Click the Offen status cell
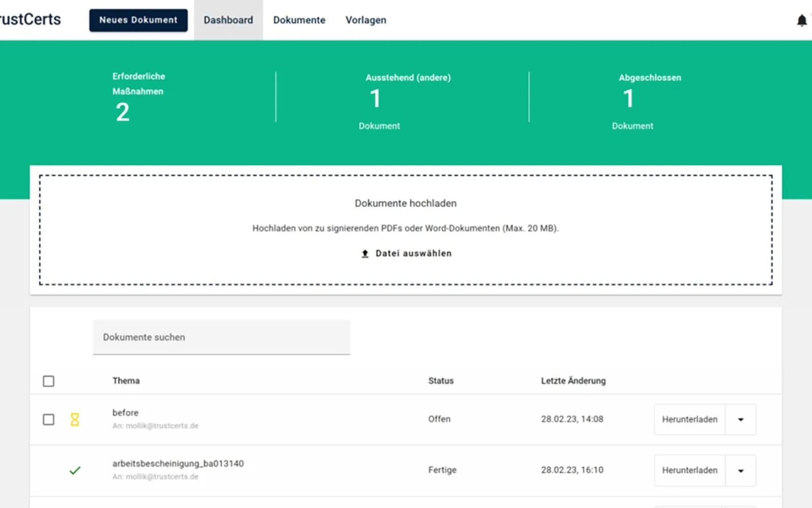 (439, 419)
